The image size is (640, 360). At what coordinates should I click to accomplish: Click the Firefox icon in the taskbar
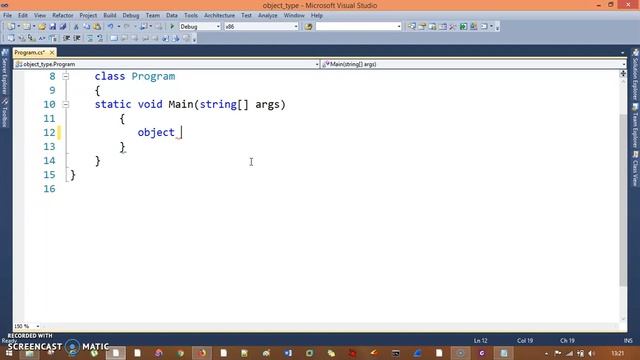(x=202, y=353)
